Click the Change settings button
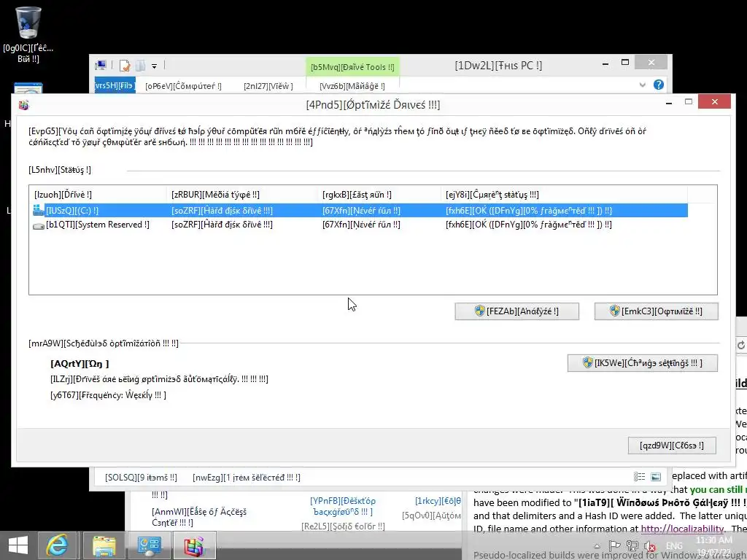Screen dimensions: 747x560 (x=642, y=363)
